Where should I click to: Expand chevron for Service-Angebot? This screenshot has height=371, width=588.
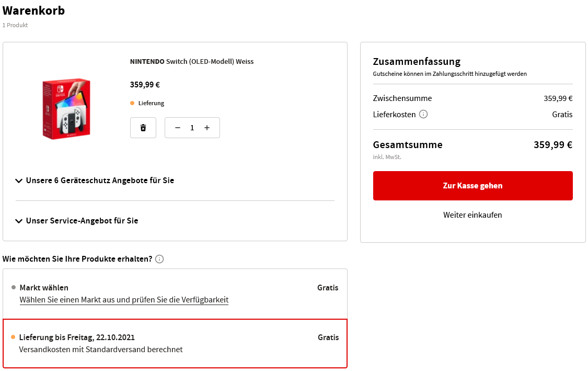19,221
